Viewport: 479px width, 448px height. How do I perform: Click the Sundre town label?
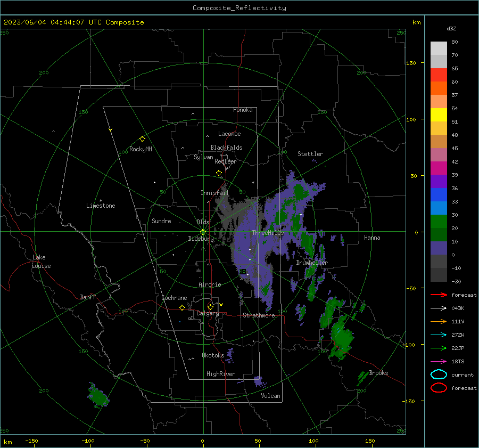pos(161,221)
